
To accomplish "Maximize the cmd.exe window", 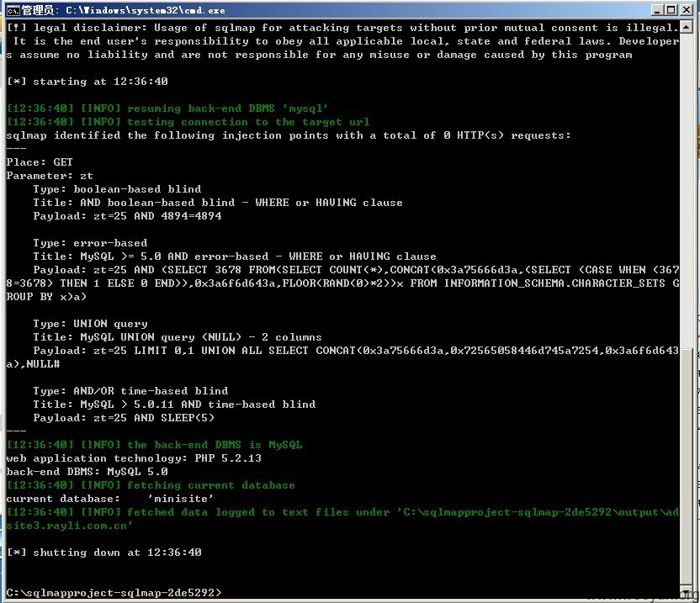I will coord(671,10).
